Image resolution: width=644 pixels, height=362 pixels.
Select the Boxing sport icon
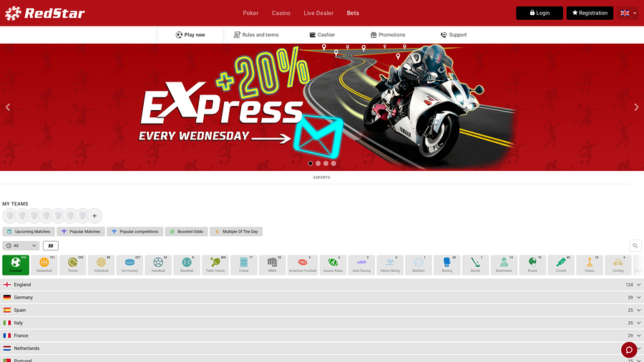[447, 265]
